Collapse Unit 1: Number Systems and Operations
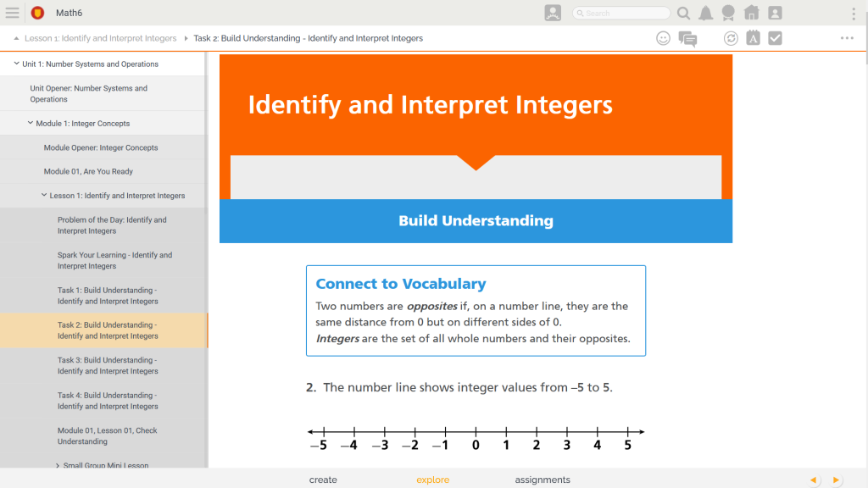Image resolution: width=868 pixels, height=488 pixels. point(16,64)
